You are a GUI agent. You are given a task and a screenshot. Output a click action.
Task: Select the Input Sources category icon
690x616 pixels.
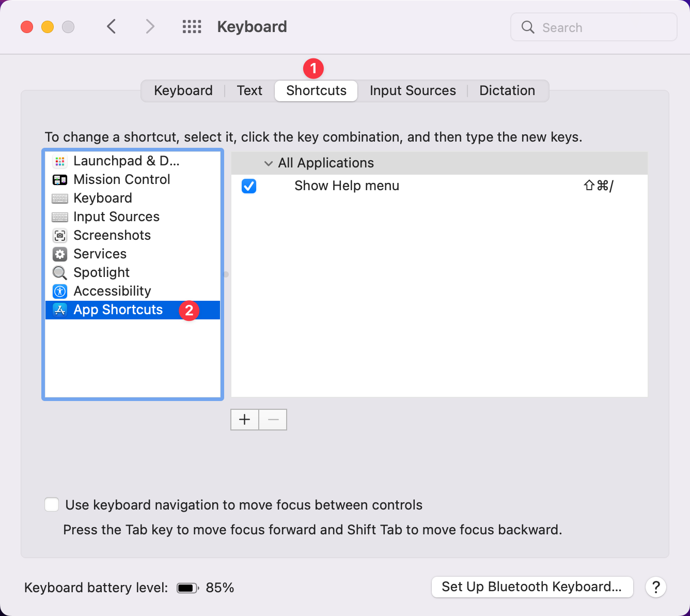click(x=60, y=217)
